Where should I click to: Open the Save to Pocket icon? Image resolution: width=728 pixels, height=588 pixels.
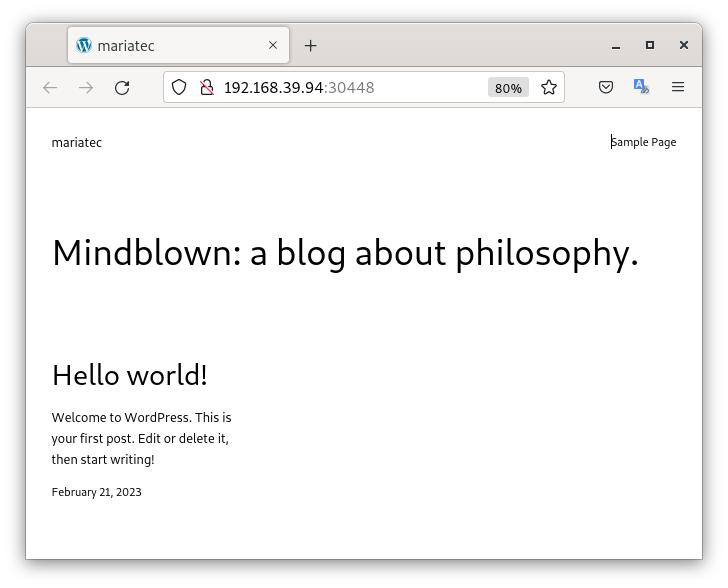(606, 88)
